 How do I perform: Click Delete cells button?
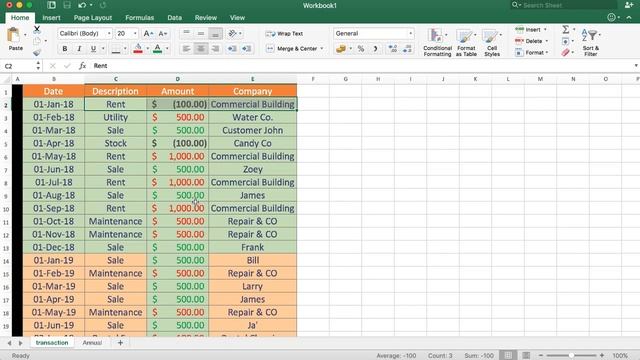pyautogui.click(x=531, y=41)
